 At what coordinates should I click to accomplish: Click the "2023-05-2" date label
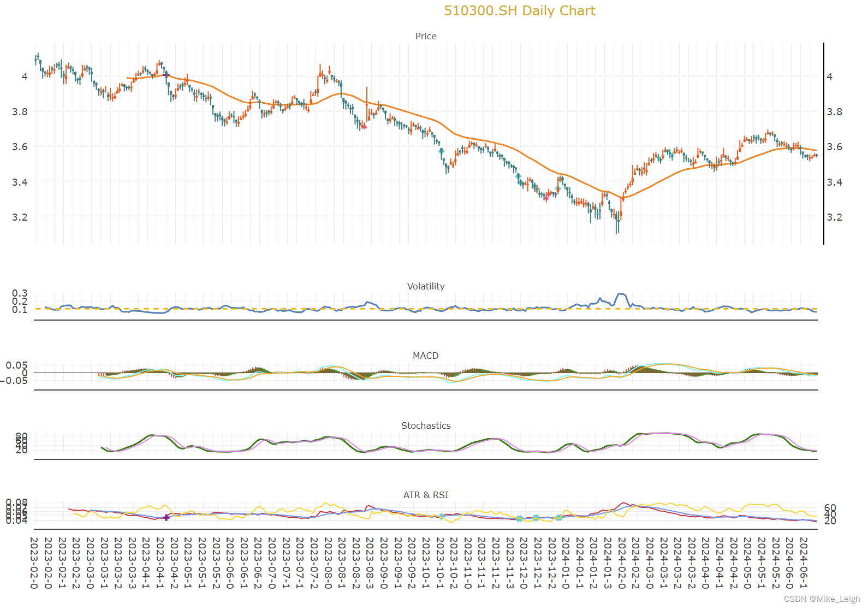point(216,563)
